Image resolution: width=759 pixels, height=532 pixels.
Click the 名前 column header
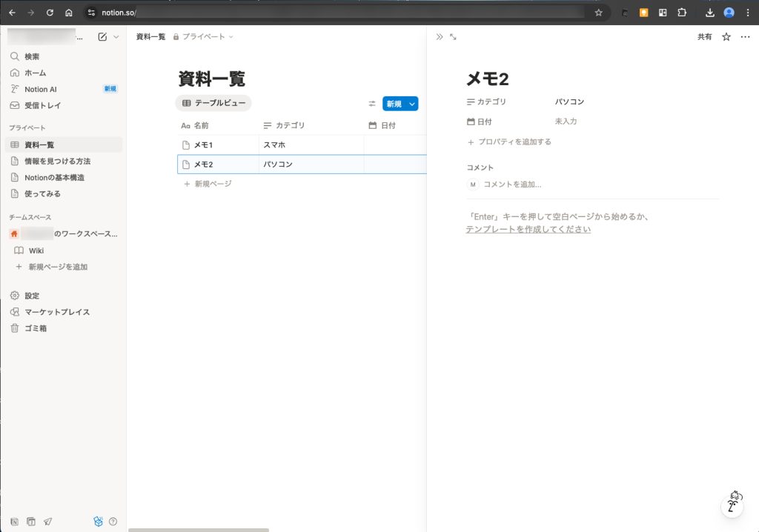click(x=219, y=125)
